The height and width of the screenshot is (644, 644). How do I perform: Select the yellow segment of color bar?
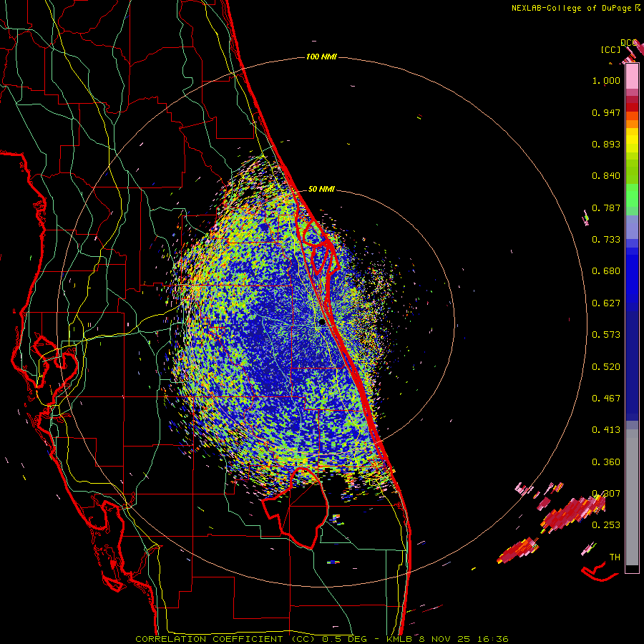tap(632, 140)
